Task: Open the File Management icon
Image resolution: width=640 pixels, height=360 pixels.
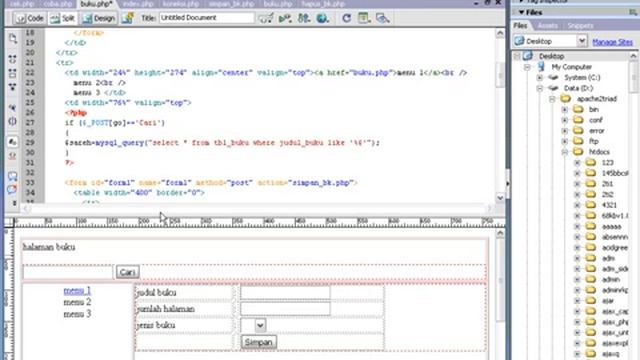Action: click(x=304, y=18)
